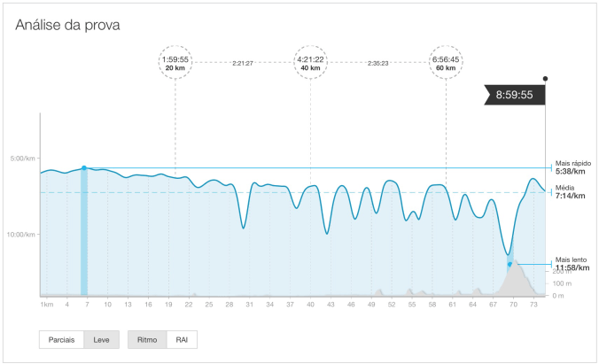599x364 pixels.
Task: Select the Parciais view toggle
Action: point(61,339)
